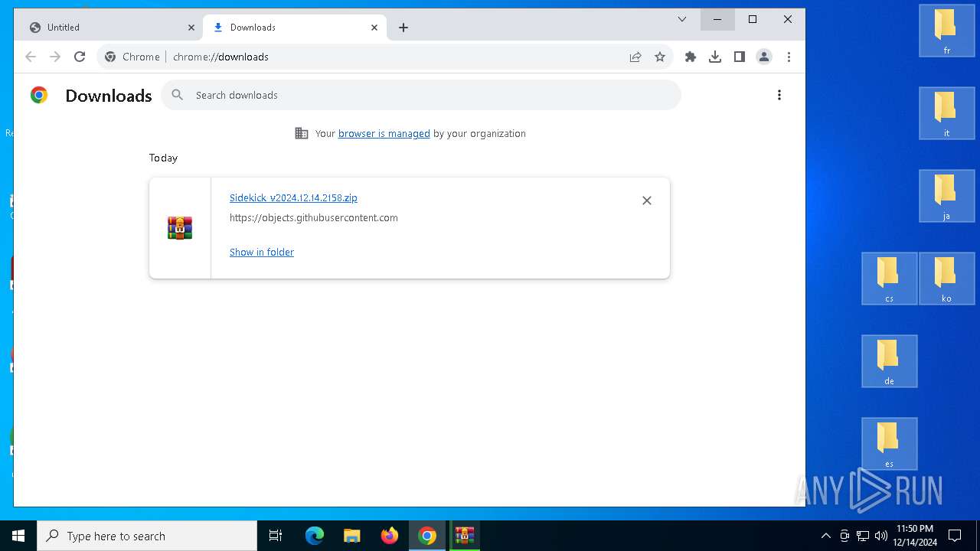The width and height of the screenshot is (980, 551).
Task: Select Chrome taskbar button
Action: [x=427, y=536]
